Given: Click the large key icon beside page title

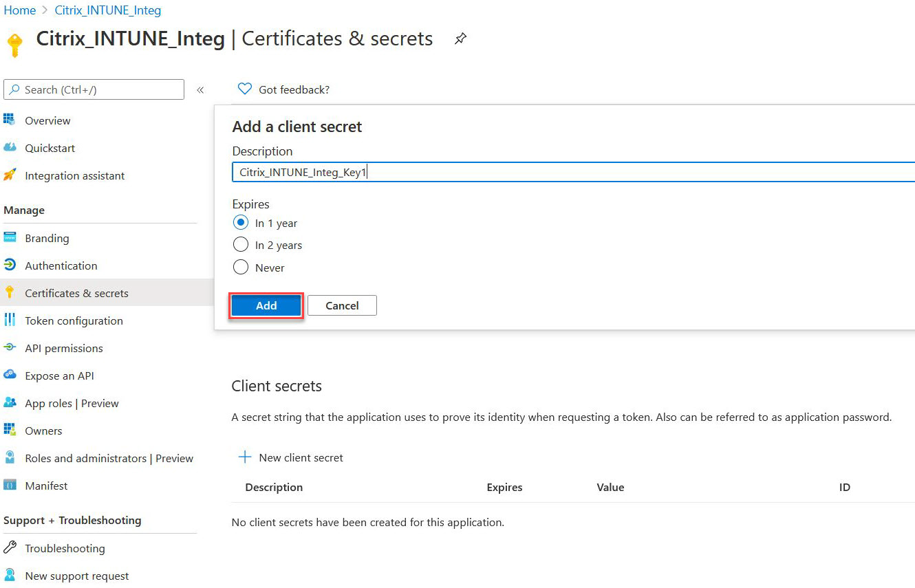Looking at the screenshot, I should click(x=14, y=45).
